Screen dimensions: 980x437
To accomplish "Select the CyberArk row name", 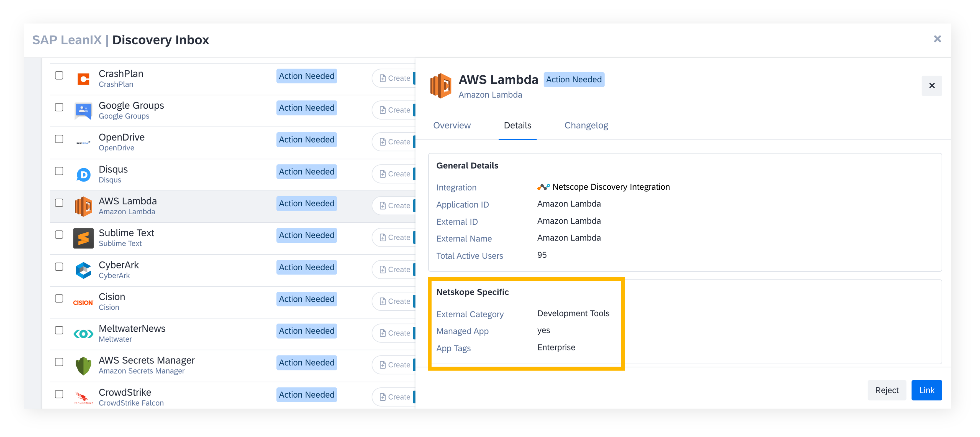I will click(x=119, y=265).
